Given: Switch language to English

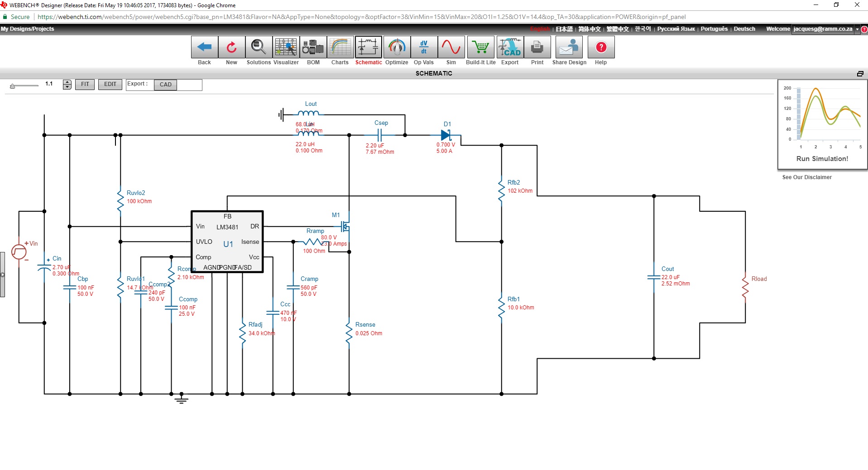Looking at the screenshot, I should (x=540, y=29).
